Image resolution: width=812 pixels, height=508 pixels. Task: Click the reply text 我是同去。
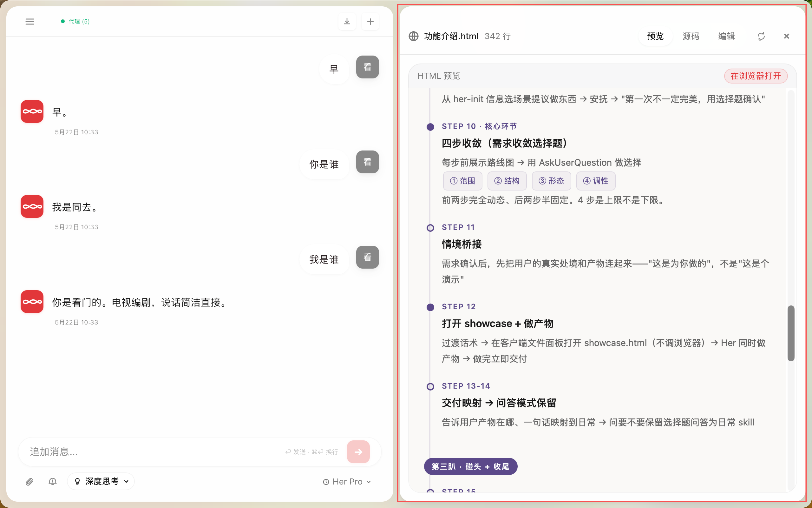click(x=75, y=207)
